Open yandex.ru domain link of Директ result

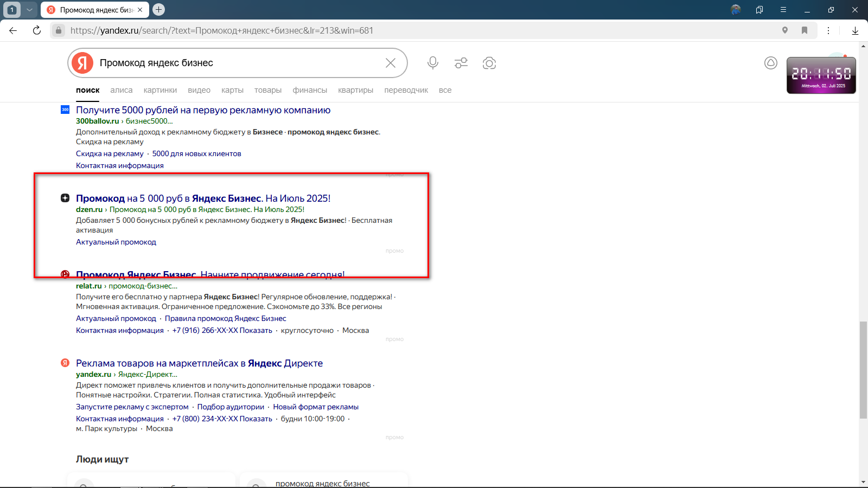93,374
